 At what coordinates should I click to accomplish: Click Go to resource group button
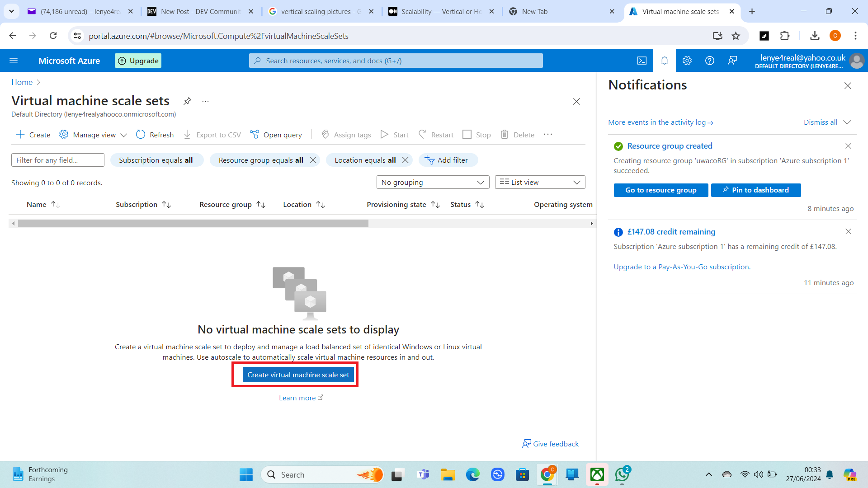(x=660, y=190)
